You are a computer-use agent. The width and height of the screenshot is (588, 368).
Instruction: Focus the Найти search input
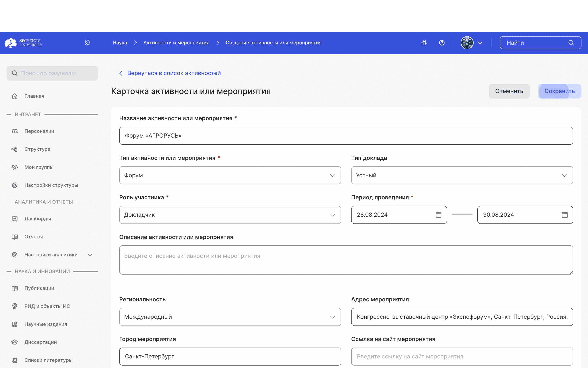coord(540,43)
